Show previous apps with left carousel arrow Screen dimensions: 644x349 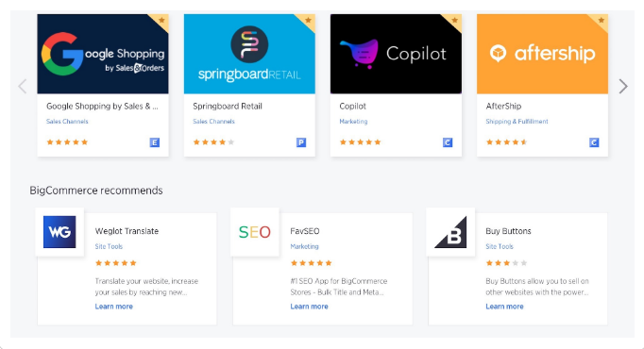click(23, 86)
